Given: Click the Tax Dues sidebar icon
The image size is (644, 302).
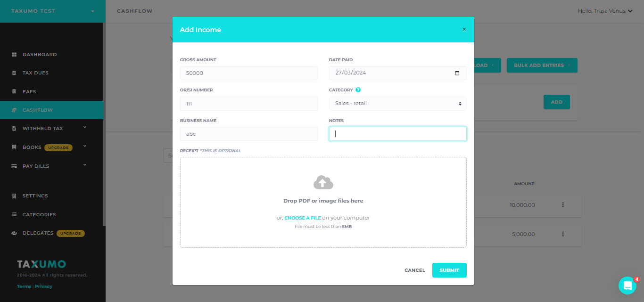Looking at the screenshot, I should pyautogui.click(x=14, y=73).
